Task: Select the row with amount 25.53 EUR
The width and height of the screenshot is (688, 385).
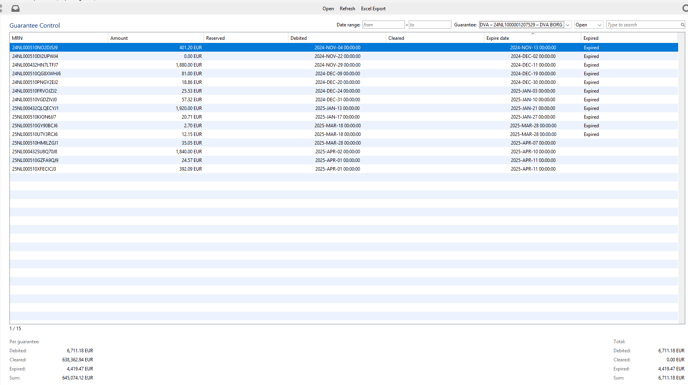Action: pos(344,91)
